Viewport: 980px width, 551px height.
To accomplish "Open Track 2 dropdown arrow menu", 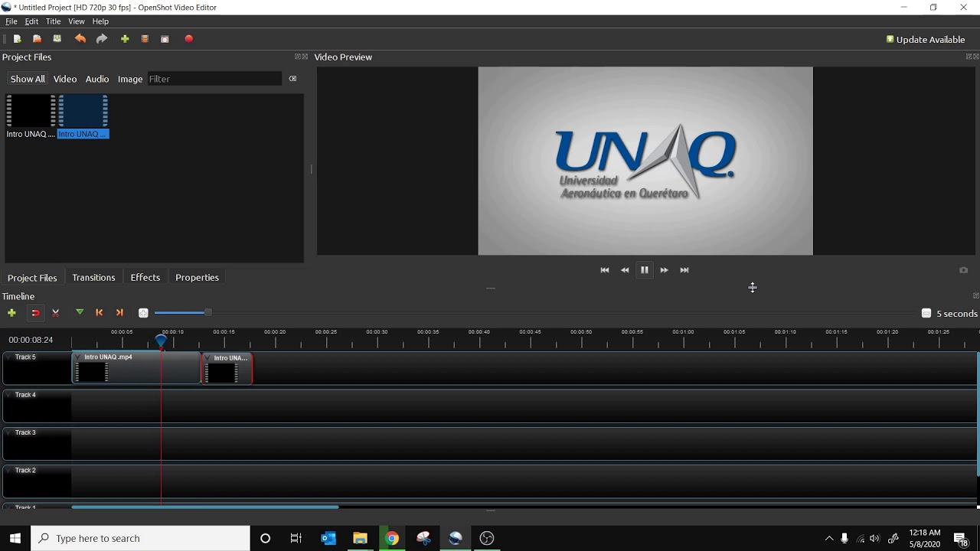I will [9, 470].
